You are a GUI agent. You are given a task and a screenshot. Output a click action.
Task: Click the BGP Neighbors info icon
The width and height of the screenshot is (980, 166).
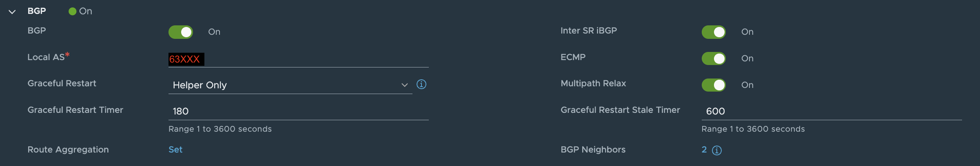pos(717,150)
